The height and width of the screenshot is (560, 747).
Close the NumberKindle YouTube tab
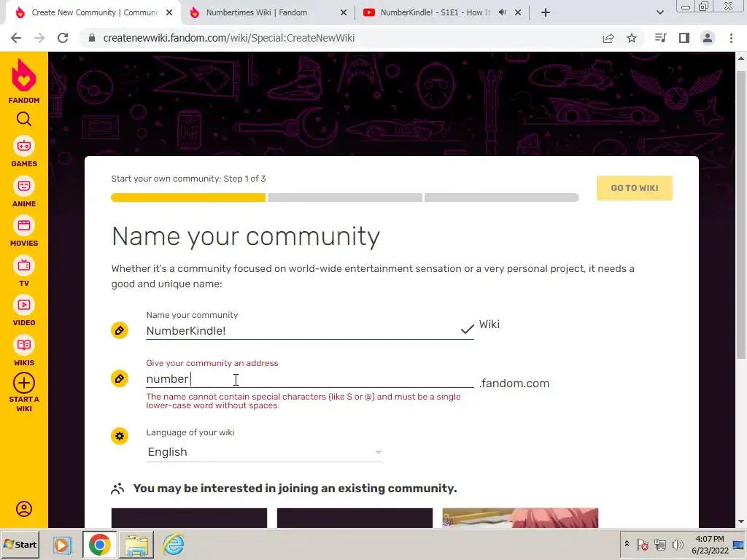[518, 12]
